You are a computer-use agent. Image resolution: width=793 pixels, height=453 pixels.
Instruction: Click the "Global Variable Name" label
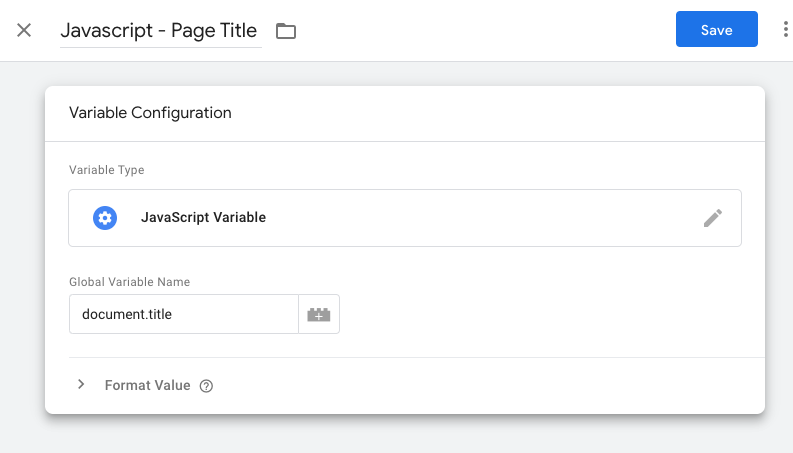click(x=129, y=282)
